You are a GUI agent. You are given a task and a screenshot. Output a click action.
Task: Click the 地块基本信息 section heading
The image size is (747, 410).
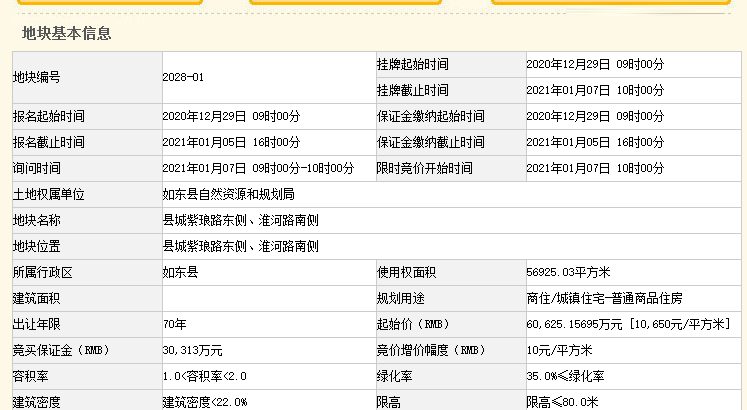67,34
